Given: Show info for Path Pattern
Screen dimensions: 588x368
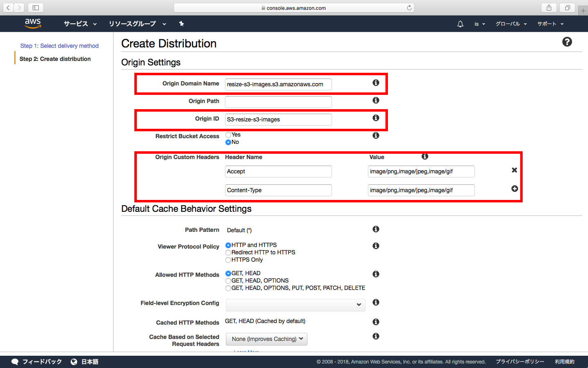Looking at the screenshot, I should point(376,229).
